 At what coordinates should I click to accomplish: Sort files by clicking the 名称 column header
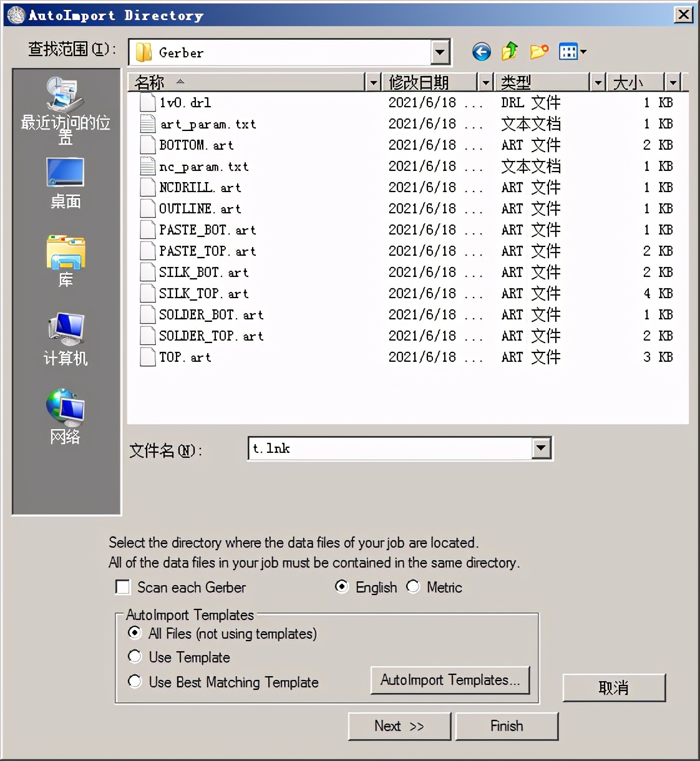[150, 82]
